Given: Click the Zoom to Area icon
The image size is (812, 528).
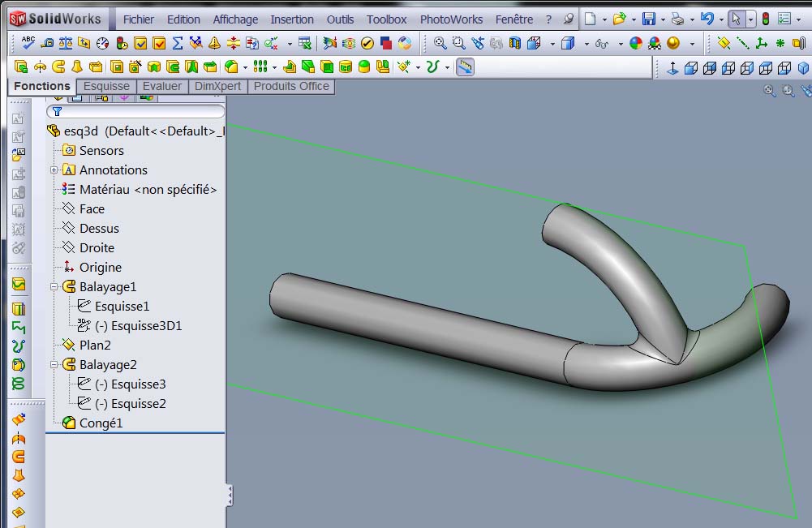Looking at the screenshot, I should pyautogui.click(x=458, y=44).
